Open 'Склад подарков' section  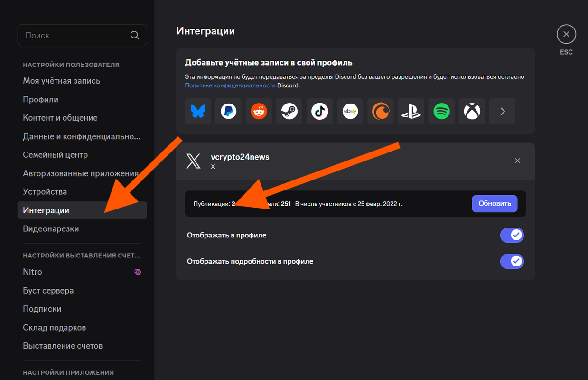point(82,328)
